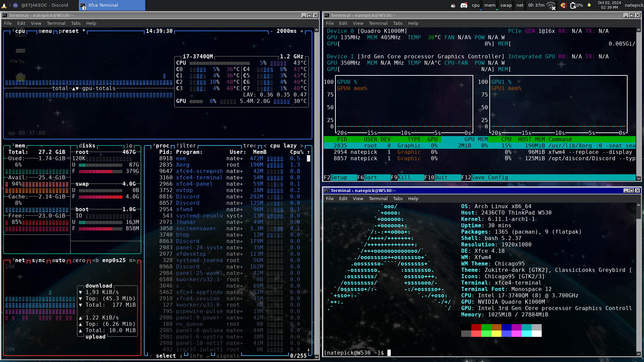
Task: Click the total gpu-totals toggle arrows in btop
Action: [75, 88]
